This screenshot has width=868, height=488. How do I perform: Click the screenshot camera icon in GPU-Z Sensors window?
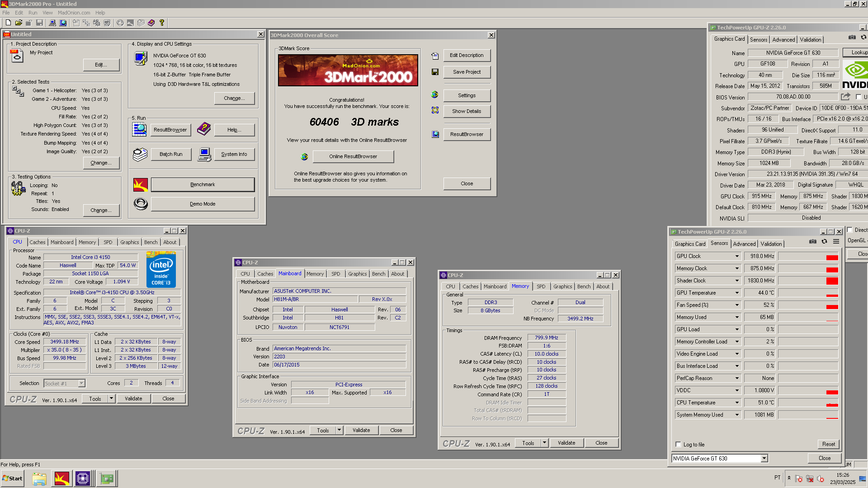812,241
